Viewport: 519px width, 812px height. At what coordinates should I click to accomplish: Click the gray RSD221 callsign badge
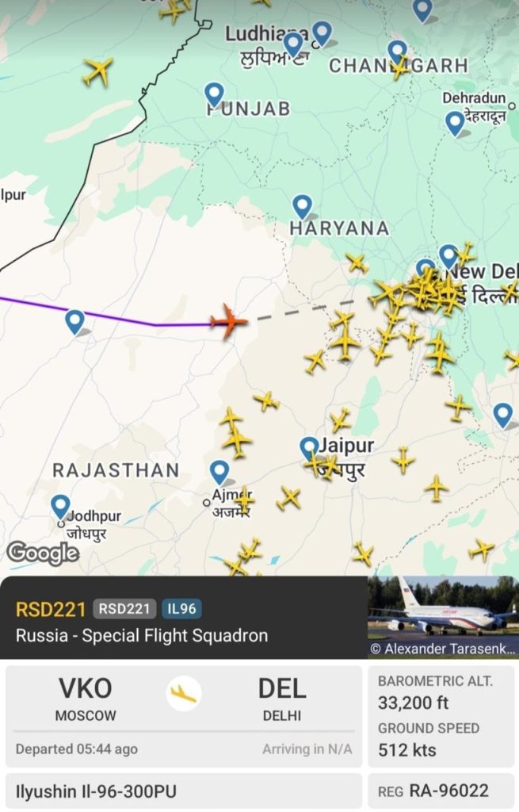(x=124, y=608)
